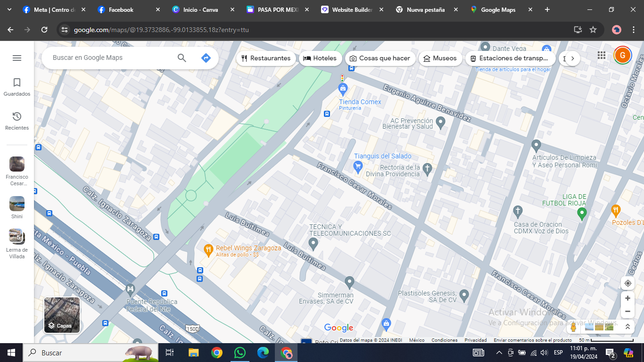The width and height of the screenshot is (644, 362).
Task: Click the Buscar en Google Maps field
Action: [x=111, y=58]
